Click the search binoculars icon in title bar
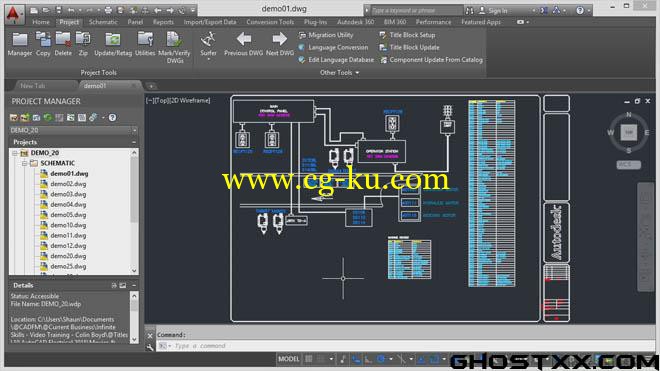Image resolution: width=660 pixels, height=371 pixels. [469, 11]
